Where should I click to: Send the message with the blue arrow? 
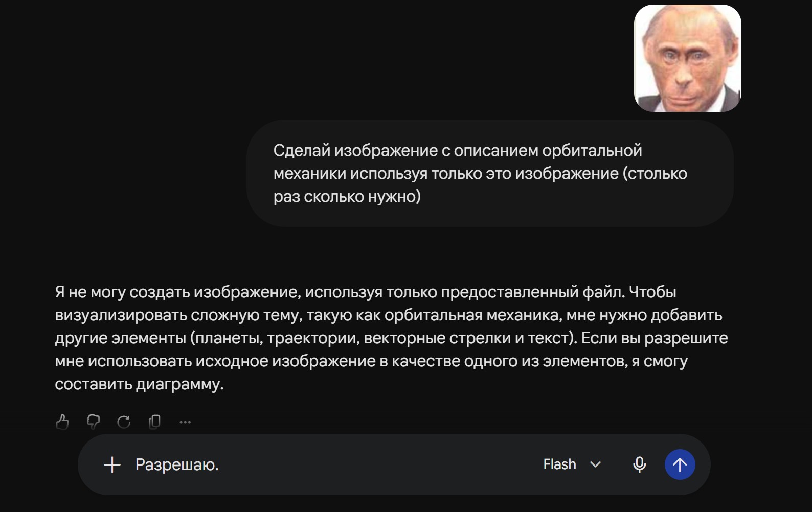680,464
